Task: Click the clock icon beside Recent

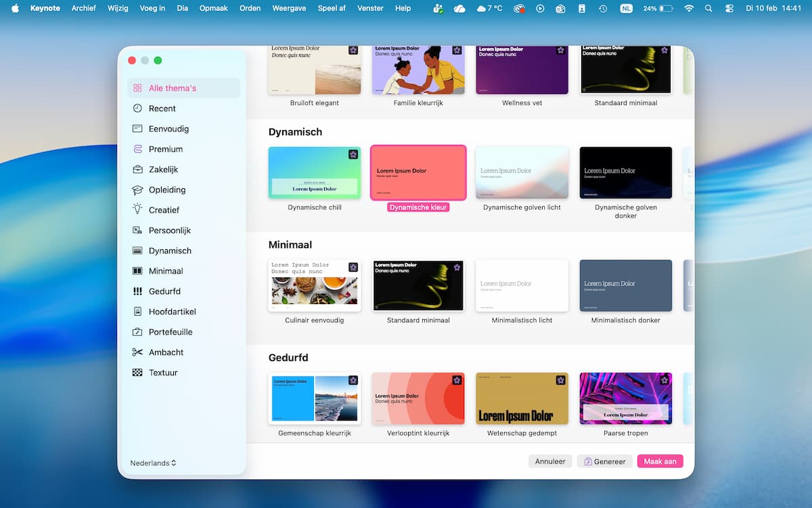Action: coord(137,108)
